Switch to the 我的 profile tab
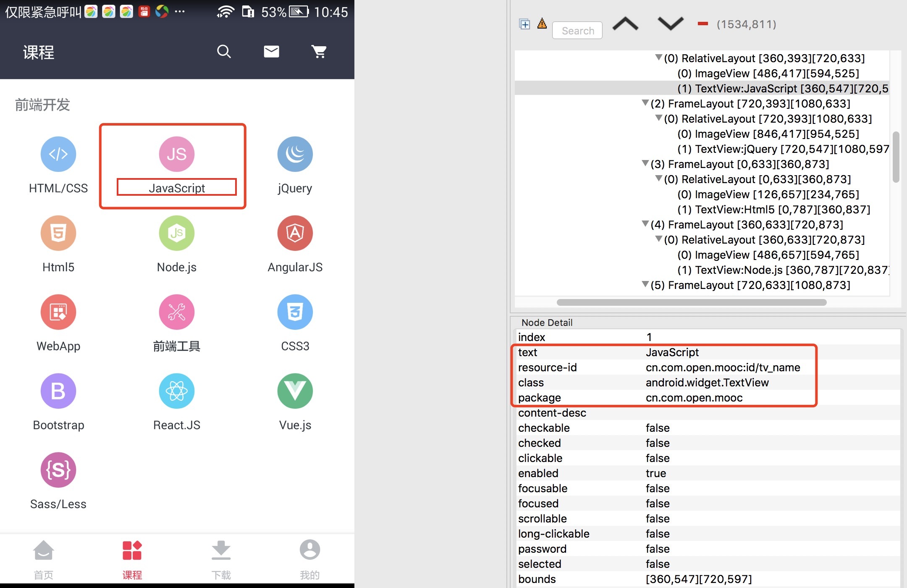This screenshot has height=588, width=907. click(310, 559)
